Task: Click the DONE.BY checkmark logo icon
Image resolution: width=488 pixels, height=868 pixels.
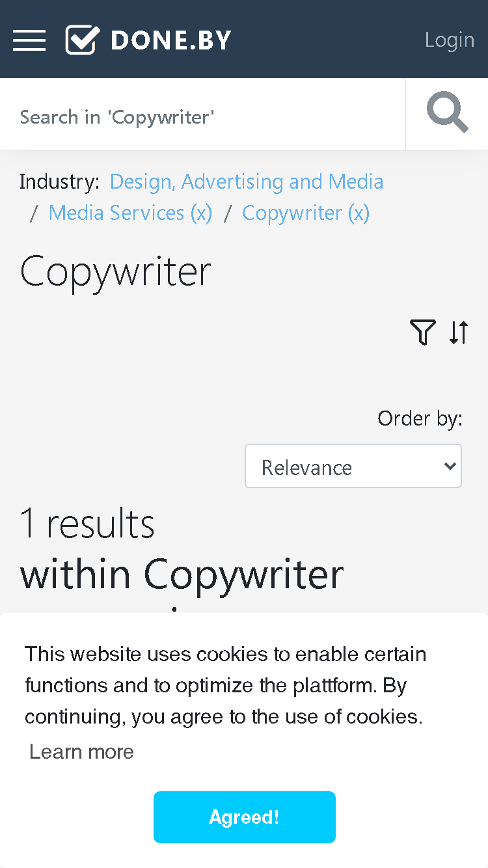Action: tap(83, 40)
